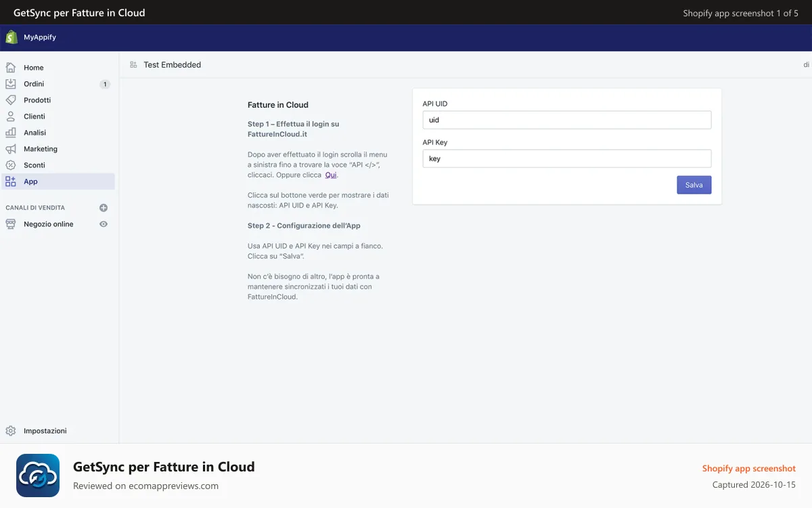
Task: Click the CANALI DI VENDITA label
Action: [x=35, y=208]
